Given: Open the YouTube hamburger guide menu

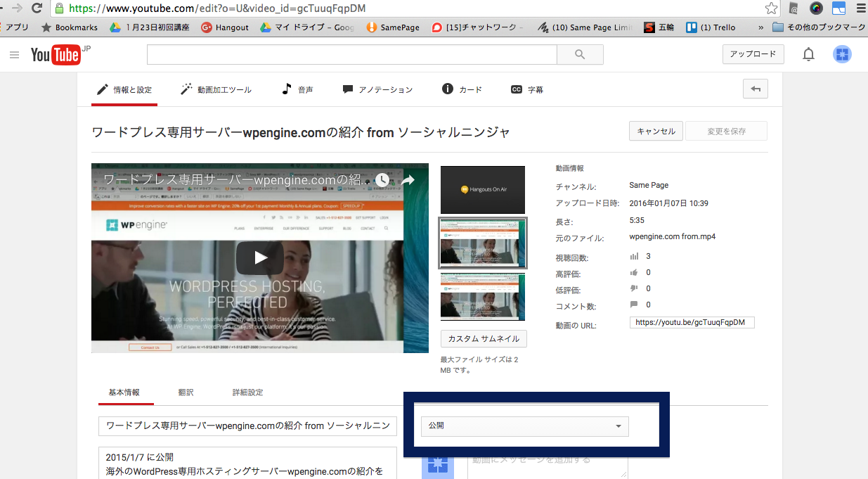Looking at the screenshot, I should (14, 55).
